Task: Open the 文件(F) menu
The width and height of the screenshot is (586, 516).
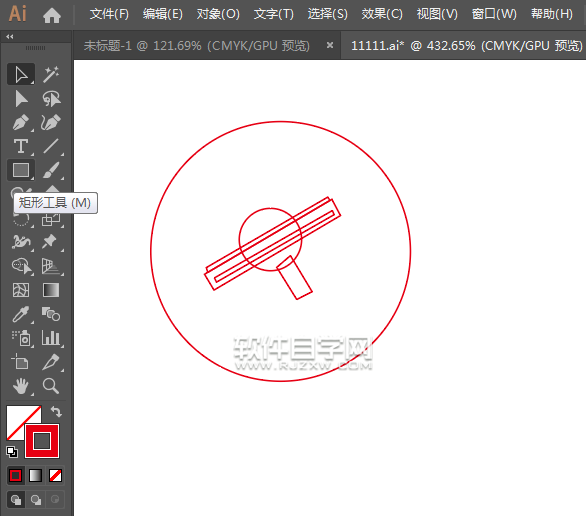Action: [x=109, y=14]
